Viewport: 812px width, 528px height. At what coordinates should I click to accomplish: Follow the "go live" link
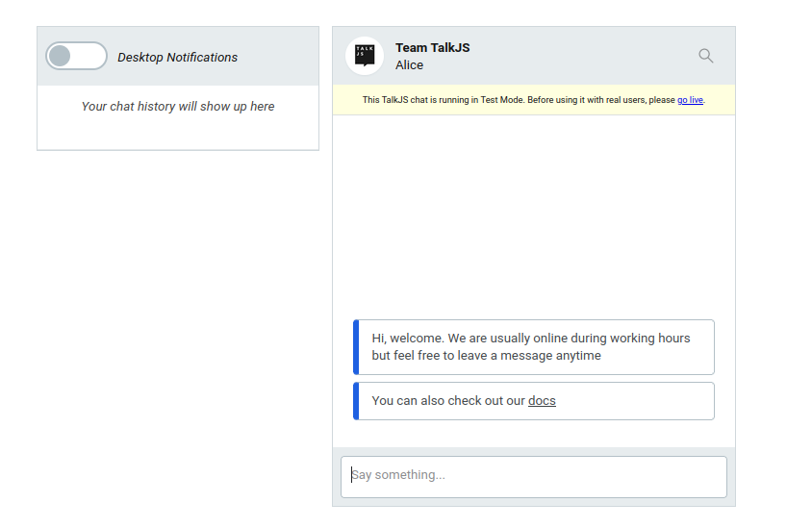(x=690, y=100)
